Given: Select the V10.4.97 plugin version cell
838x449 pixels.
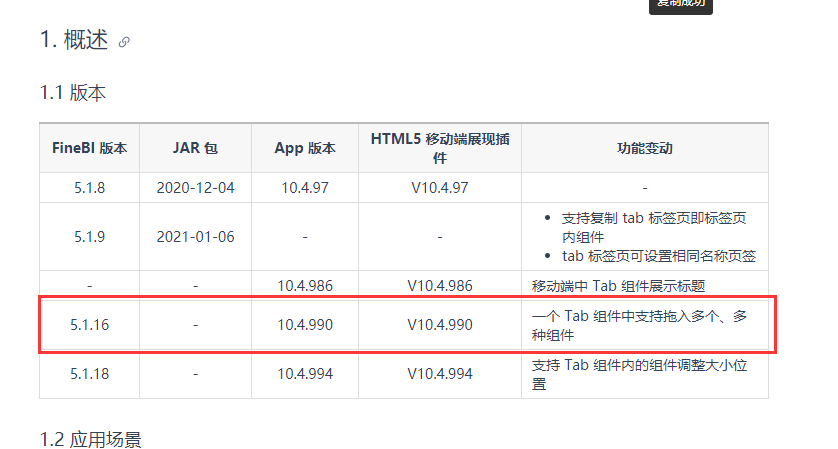Looking at the screenshot, I should (x=440, y=188).
